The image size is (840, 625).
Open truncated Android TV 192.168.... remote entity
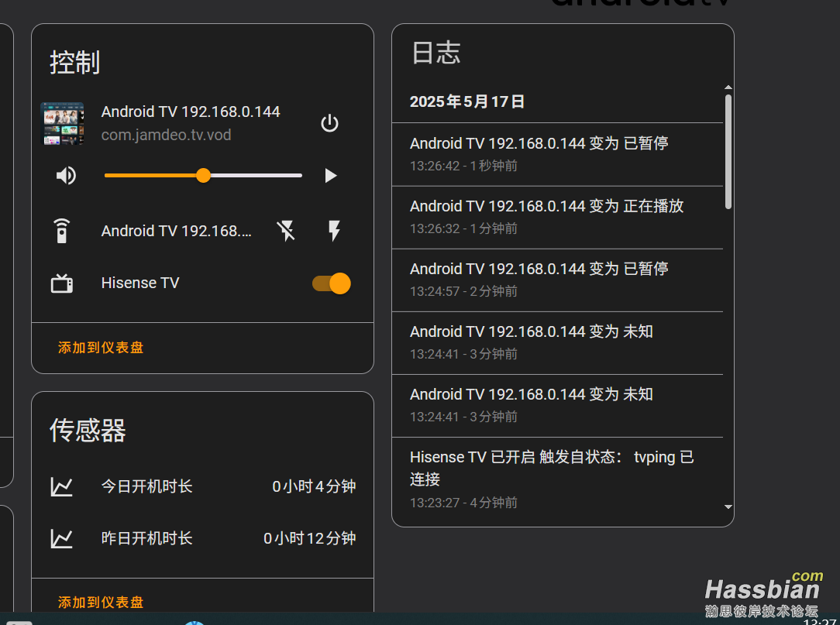coord(176,231)
